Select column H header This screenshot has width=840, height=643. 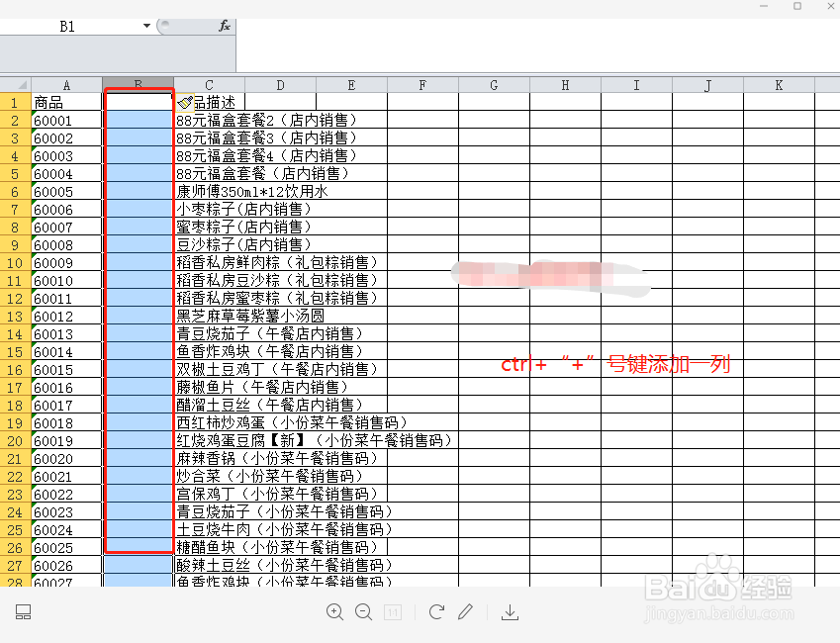(x=565, y=85)
